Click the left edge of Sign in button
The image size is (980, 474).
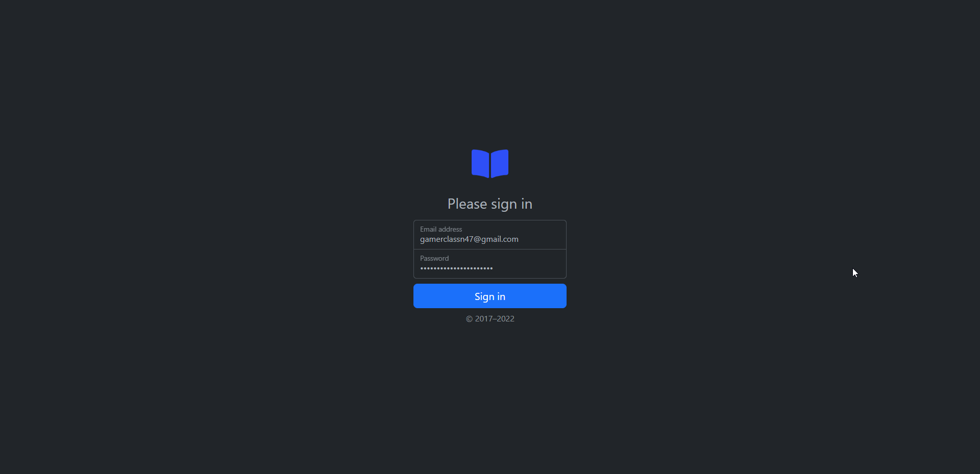click(x=418, y=296)
